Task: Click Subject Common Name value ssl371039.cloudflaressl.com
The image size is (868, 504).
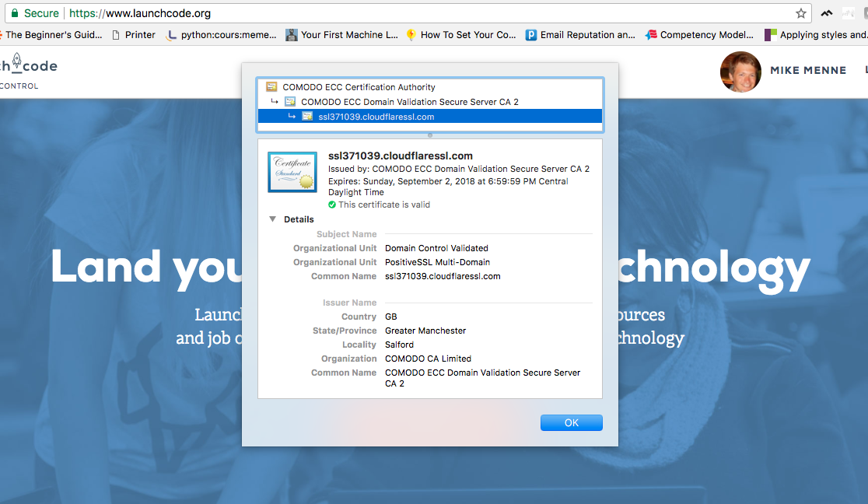Action: (x=443, y=276)
